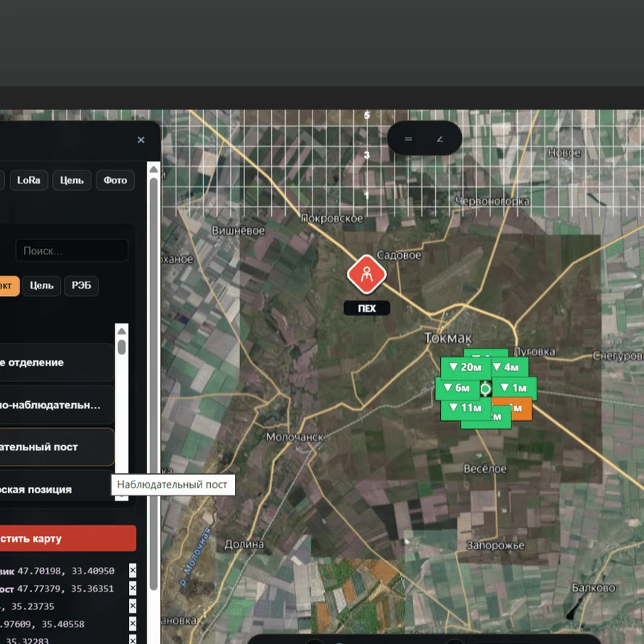Close the side panel with the X icon
This screenshot has width=644, height=644.
point(141,140)
